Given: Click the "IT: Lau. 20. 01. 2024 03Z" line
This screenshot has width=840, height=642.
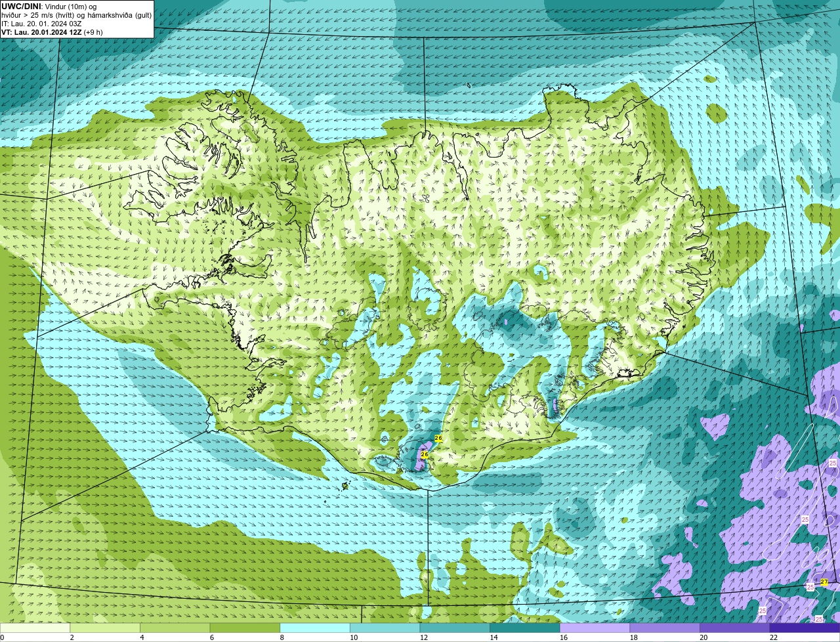Looking at the screenshot, I should (x=41, y=23).
